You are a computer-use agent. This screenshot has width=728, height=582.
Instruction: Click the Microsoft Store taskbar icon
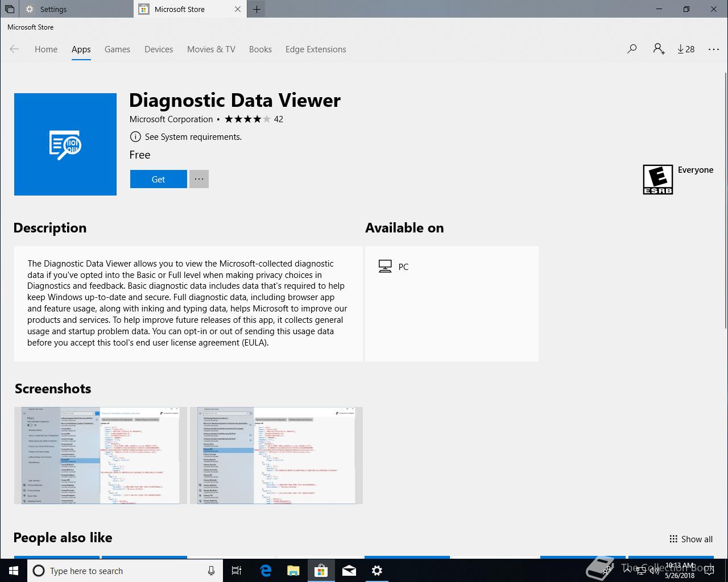point(321,571)
